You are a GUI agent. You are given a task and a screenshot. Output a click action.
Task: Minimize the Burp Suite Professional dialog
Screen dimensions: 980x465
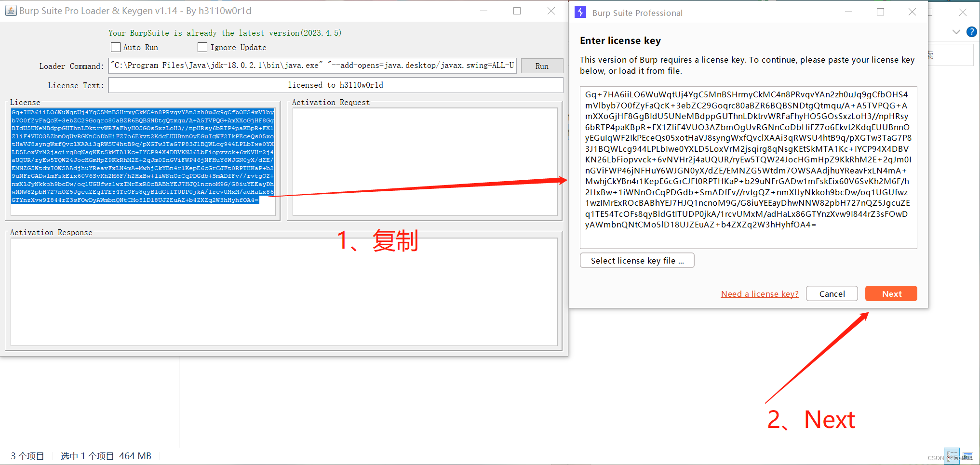point(848,12)
